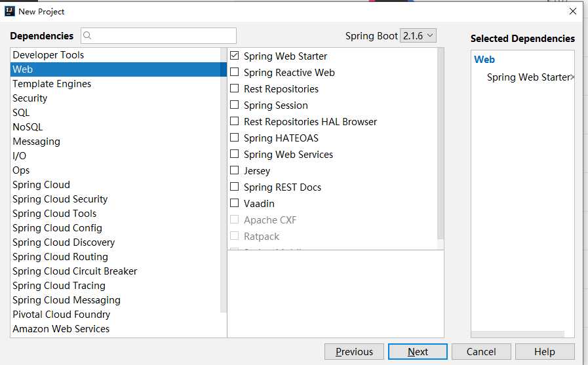Image resolution: width=588 pixels, height=365 pixels.
Task: Open Pivotal Cloud Foundry category
Action: (119, 315)
